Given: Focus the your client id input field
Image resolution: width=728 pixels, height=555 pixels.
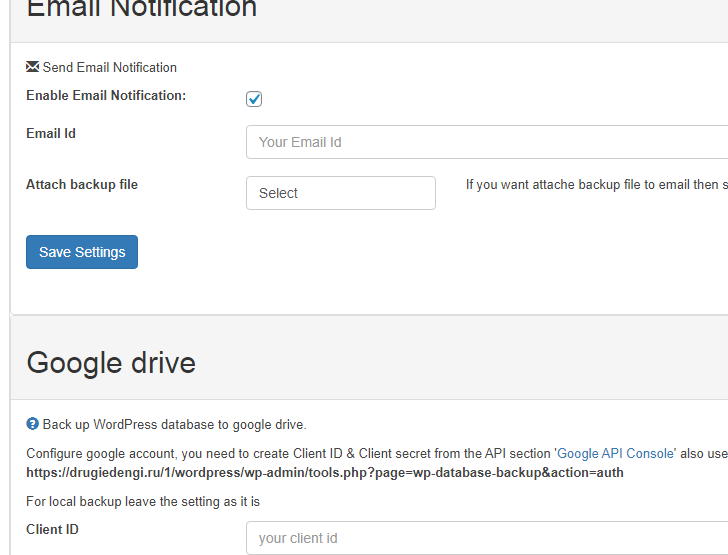Looking at the screenshot, I should 487,538.
